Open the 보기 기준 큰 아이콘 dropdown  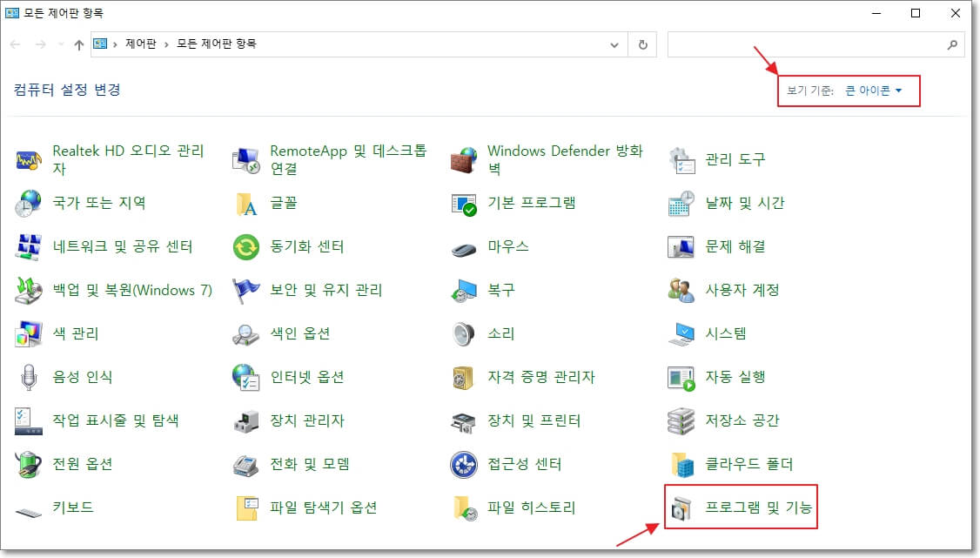tap(873, 91)
